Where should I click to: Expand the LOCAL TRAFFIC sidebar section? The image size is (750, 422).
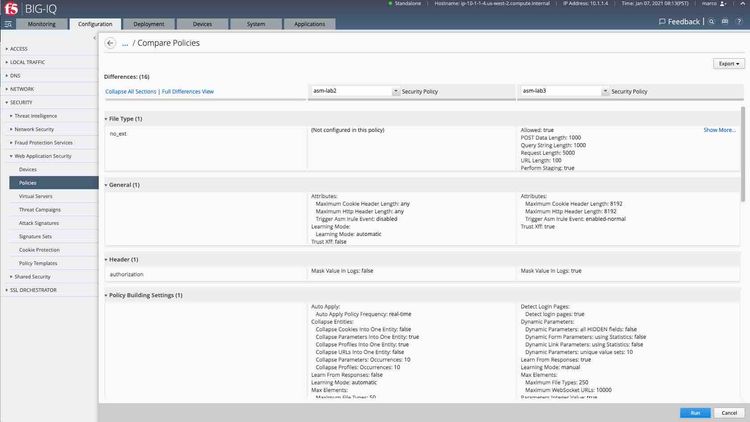point(27,62)
